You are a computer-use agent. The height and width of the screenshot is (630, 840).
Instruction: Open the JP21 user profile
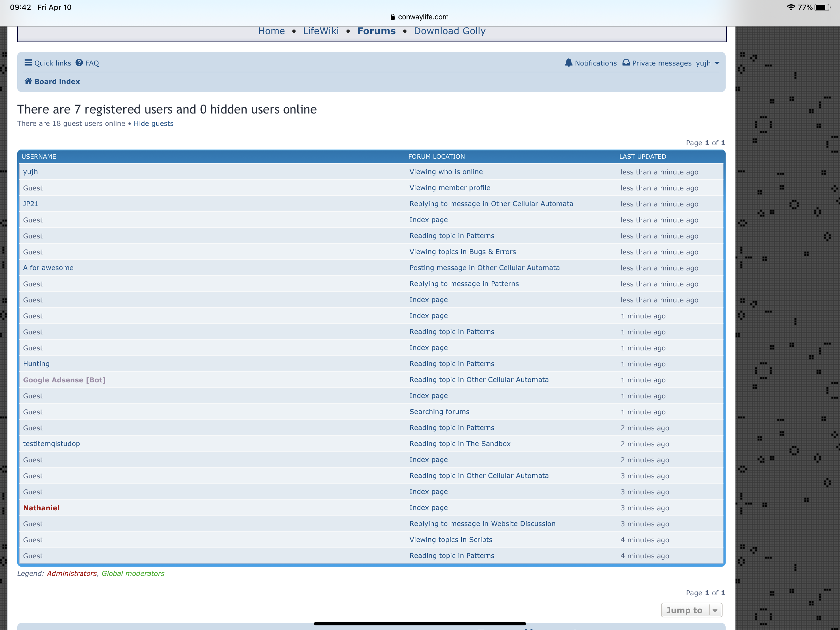pyautogui.click(x=31, y=204)
